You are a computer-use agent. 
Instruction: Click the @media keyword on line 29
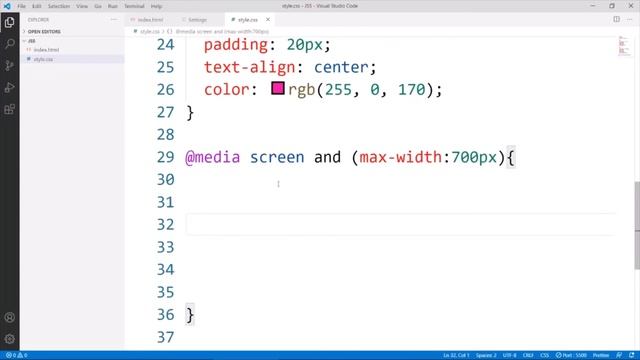click(212, 157)
